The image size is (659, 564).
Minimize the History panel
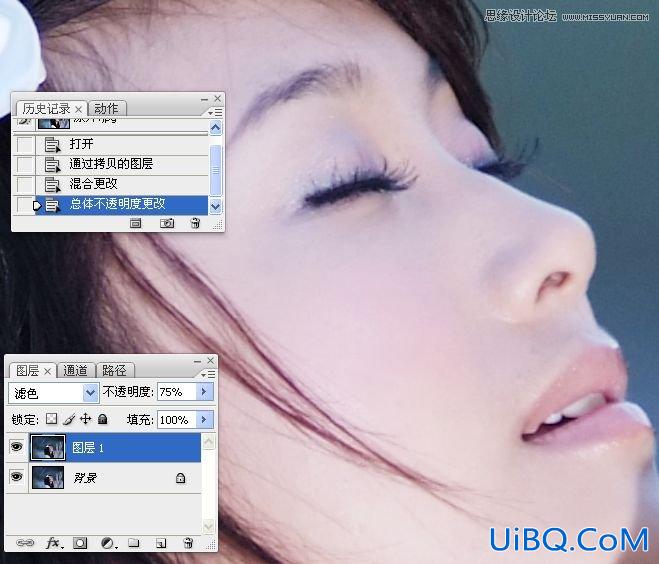click(204, 99)
